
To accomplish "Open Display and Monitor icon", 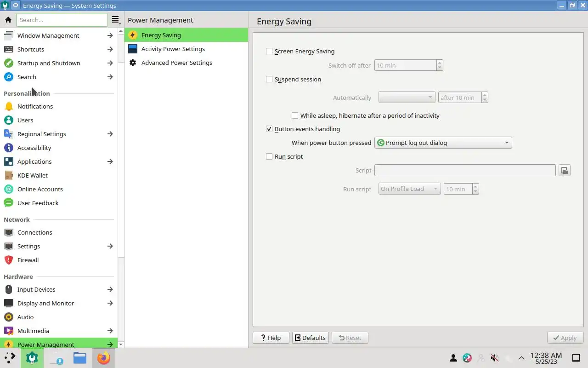I will pyautogui.click(x=9, y=303).
